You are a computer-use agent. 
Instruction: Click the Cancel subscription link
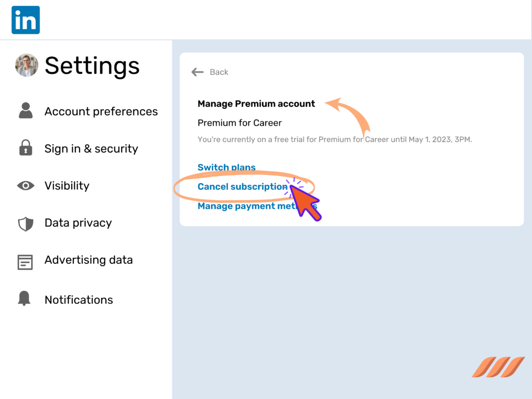coord(242,187)
